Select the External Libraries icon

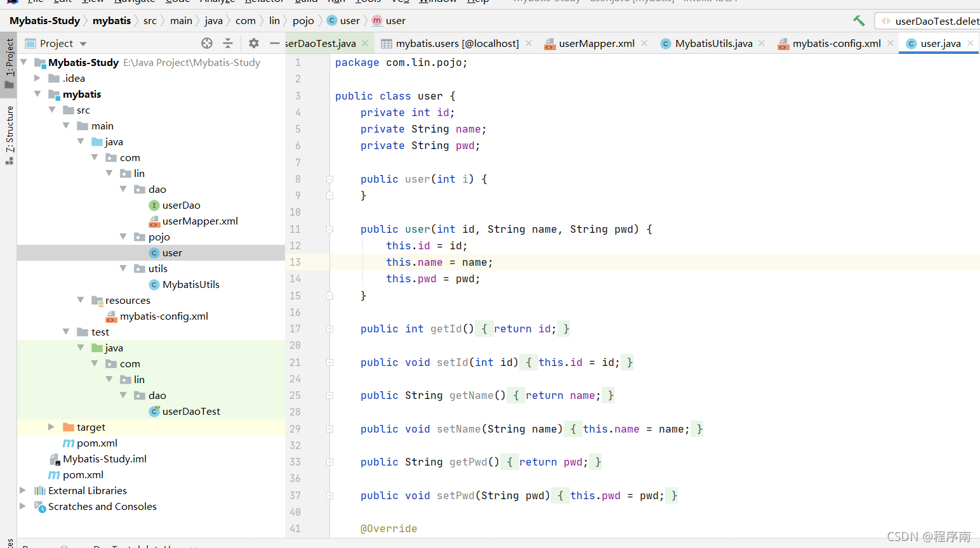[40, 491]
